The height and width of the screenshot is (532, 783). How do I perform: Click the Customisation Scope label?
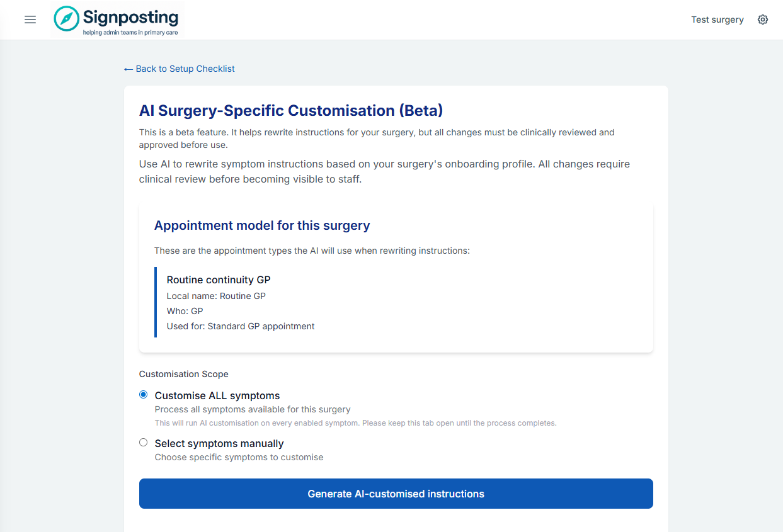(184, 374)
